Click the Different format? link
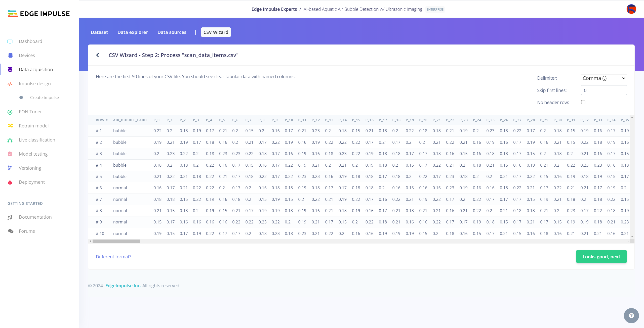Viewport: 644px width, 328px height. [x=113, y=256]
